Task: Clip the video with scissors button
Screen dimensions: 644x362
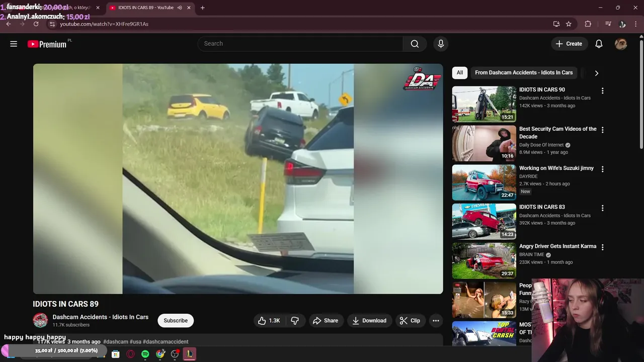Action: click(x=410, y=320)
